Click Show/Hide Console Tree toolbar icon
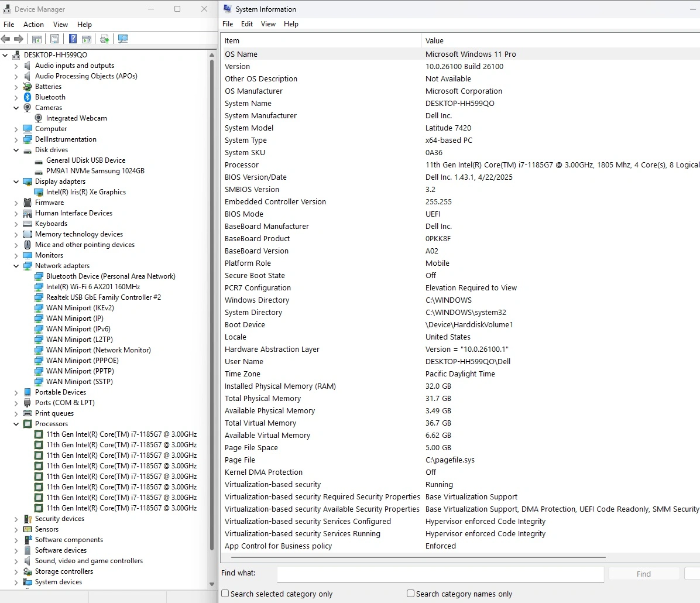This screenshot has width=700, height=603. click(36, 39)
